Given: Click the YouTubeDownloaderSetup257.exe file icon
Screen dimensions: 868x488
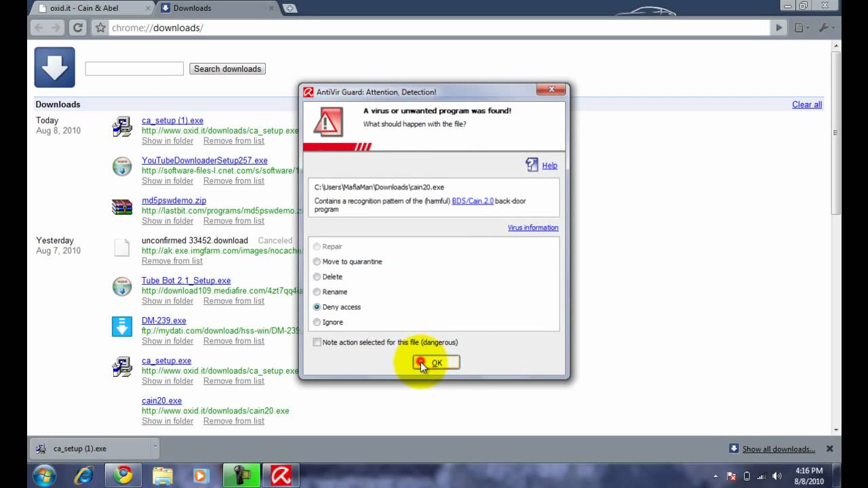Looking at the screenshot, I should click(x=122, y=167).
